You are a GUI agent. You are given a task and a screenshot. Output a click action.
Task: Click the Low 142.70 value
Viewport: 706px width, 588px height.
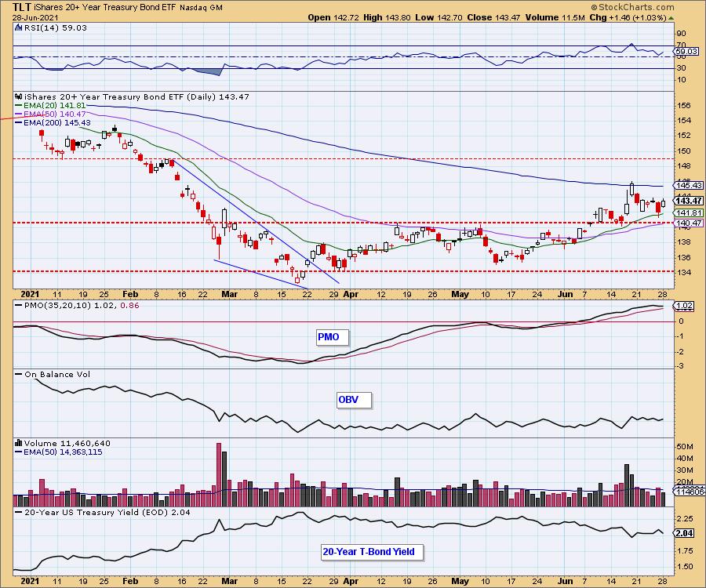(439, 17)
